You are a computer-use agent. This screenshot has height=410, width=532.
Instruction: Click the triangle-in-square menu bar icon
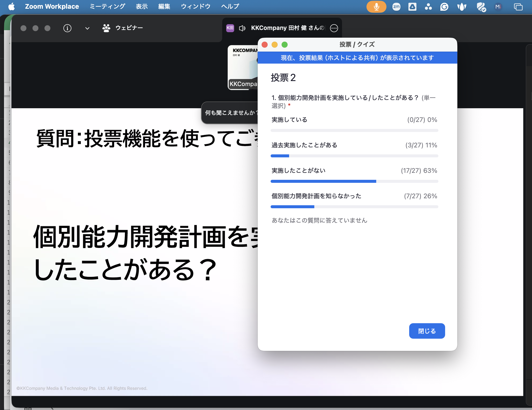[x=412, y=7]
